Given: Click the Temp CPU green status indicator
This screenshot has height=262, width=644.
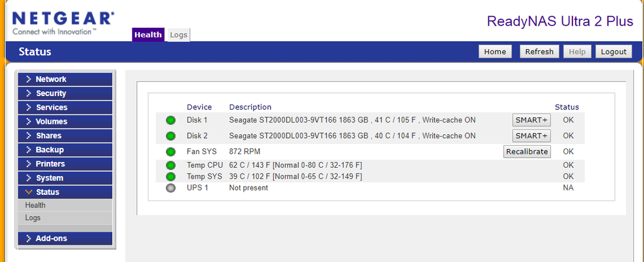Looking at the screenshot, I should tap(171, 166).
